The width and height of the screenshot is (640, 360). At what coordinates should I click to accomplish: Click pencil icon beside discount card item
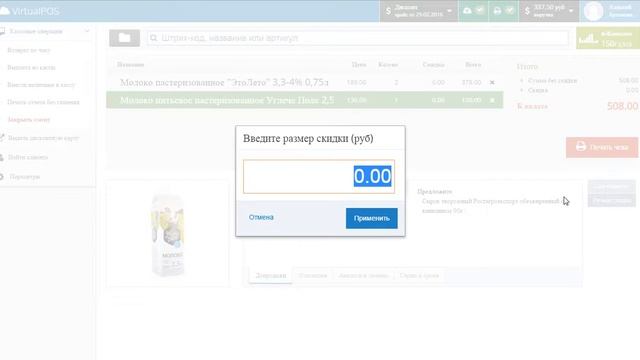2,138
